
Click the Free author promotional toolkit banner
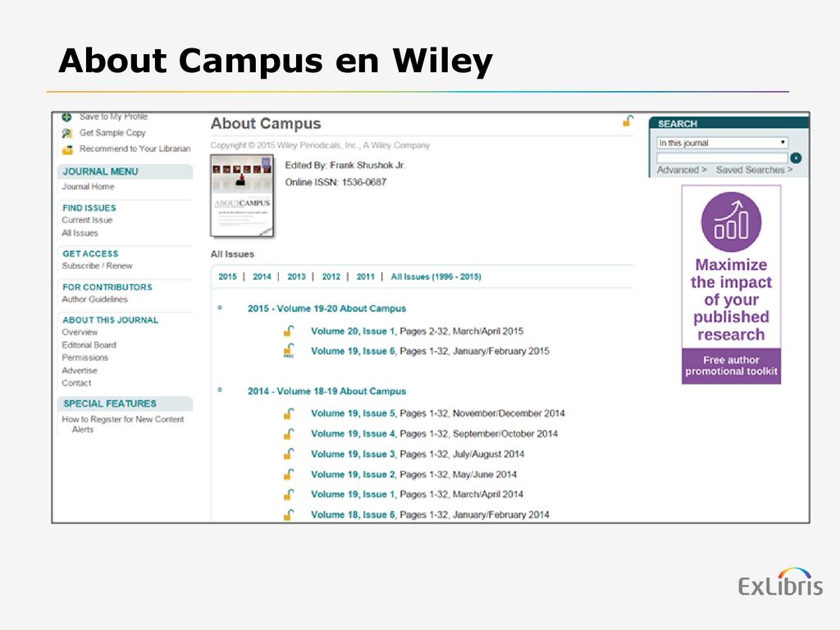point(731,366)
